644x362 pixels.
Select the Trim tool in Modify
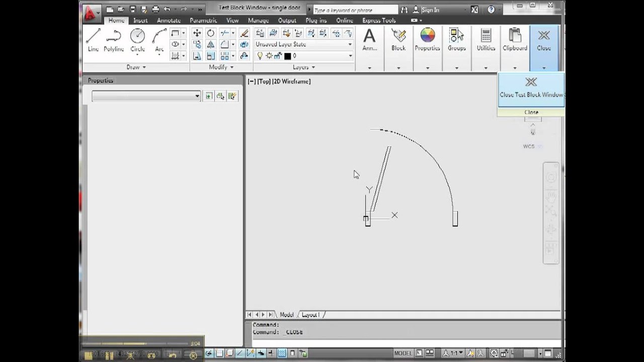224,33
